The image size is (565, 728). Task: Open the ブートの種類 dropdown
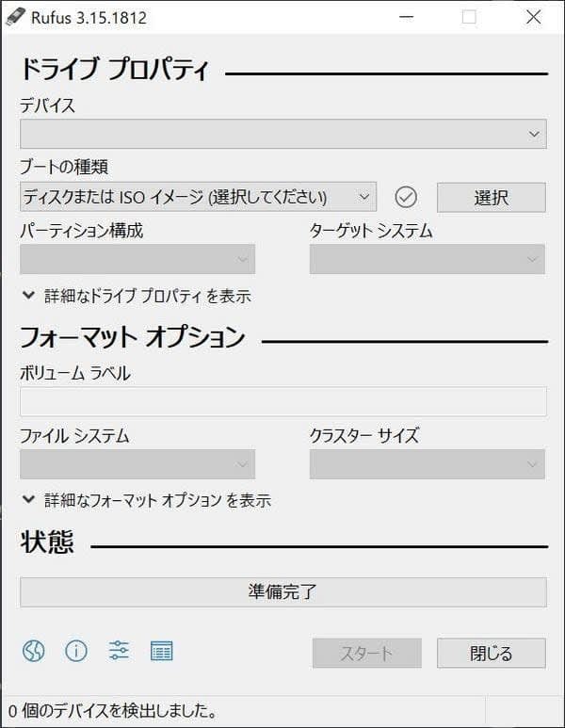(199, 198)
